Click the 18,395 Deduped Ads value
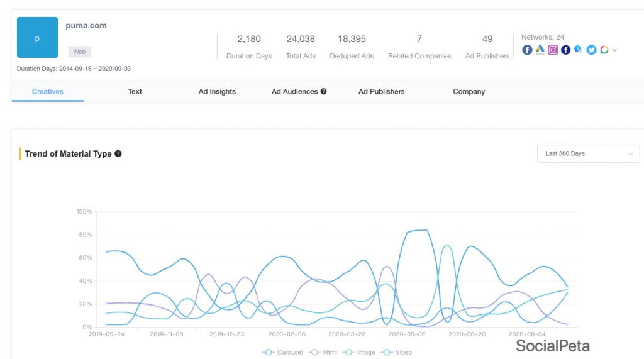Image resolution: width=644 pixels, height=359 pixels. point(352,39)
